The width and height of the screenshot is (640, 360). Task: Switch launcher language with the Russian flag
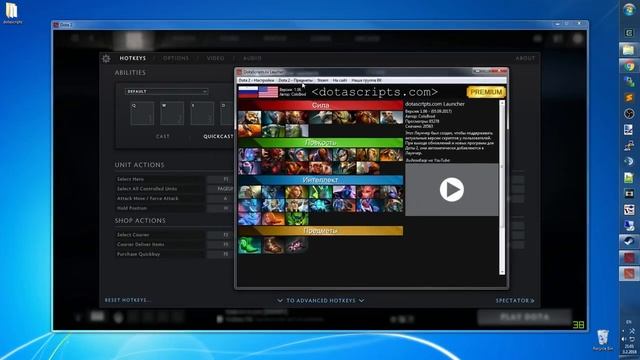[248, 92]
